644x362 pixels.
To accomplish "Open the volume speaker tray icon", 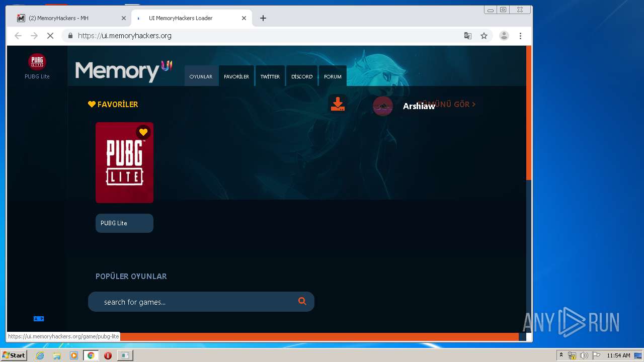I will tap(584, 355).
